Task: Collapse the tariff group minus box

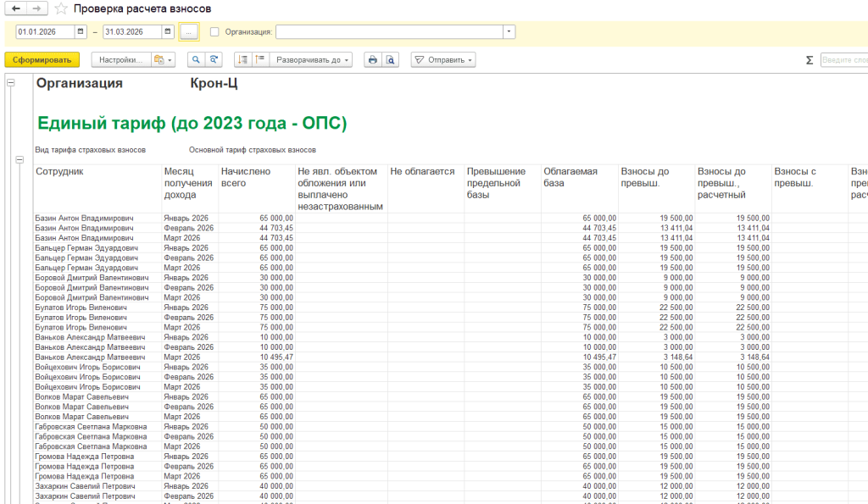Action: tap(19, 159)
